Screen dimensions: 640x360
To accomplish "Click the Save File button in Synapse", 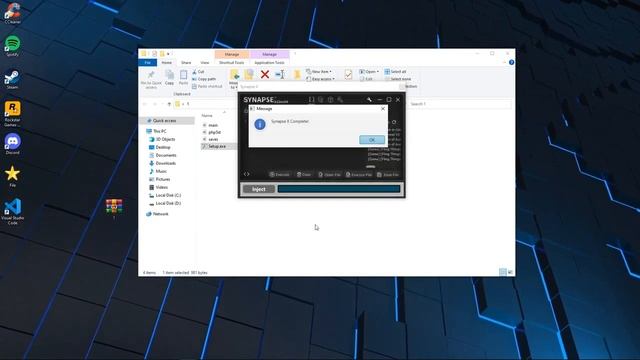I will (388, 175).
